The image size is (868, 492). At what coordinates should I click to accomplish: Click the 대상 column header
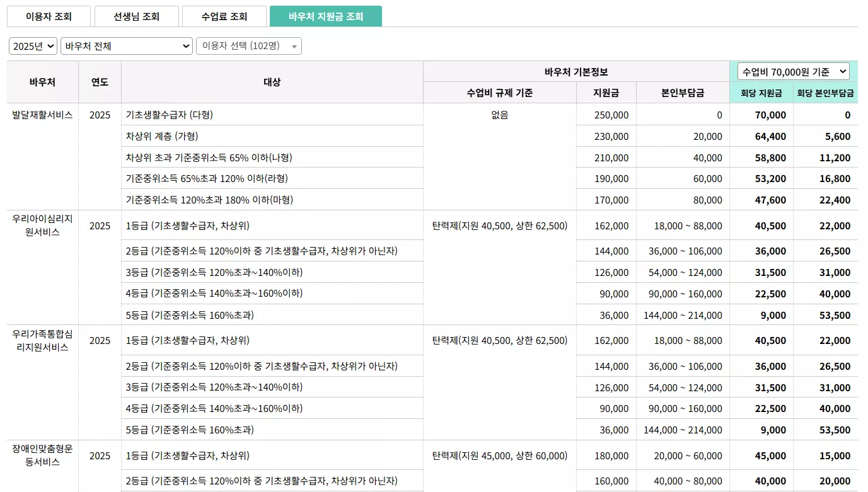pyautogui.click(x=271, y=81)
